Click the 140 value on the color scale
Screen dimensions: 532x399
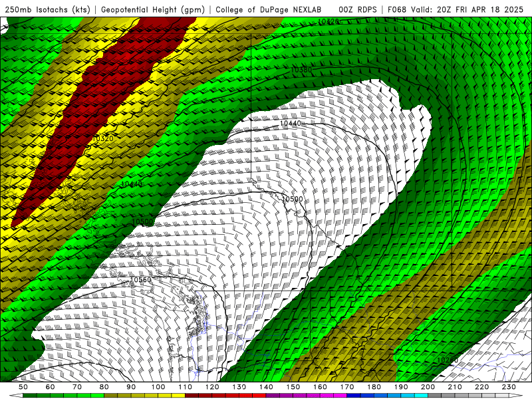[x=266, y=387]
